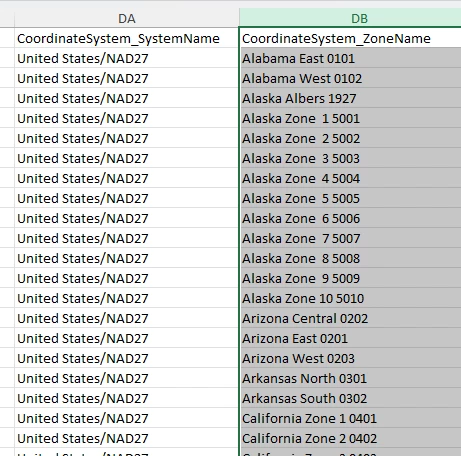The width and height of the screenshot is (461, 456).
Task: Click the Arizona West 0203 cell
Action: coord(350,358)
